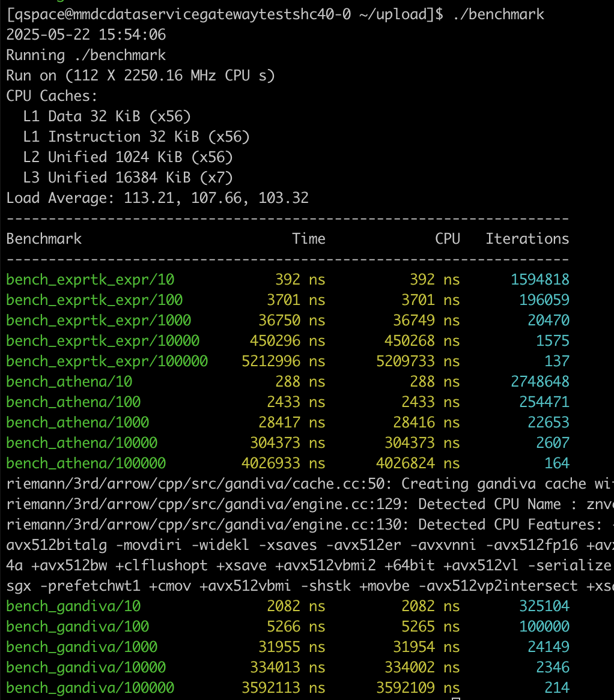Click the iterations value 100000
Viewport: 614px width, 700px height.
tap(544, 627)
